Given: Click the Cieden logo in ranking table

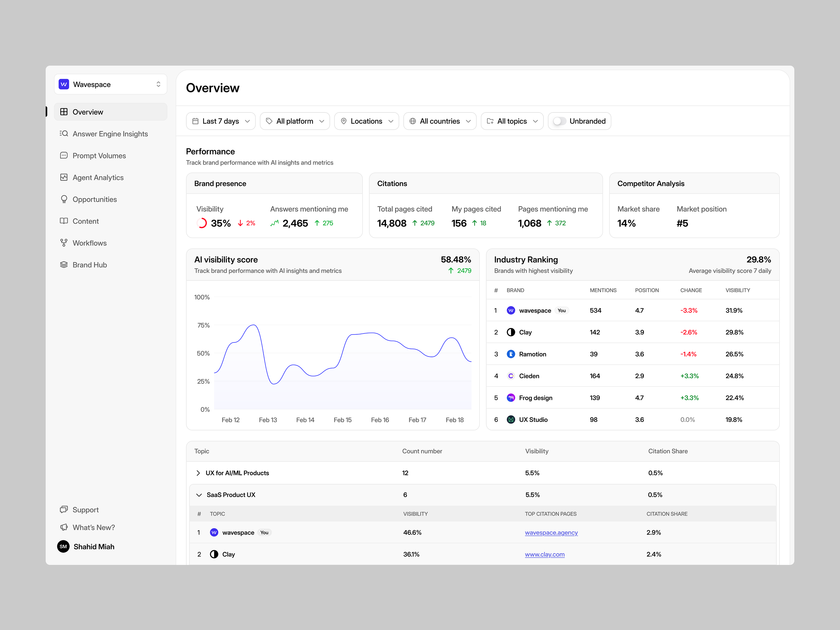Looking at the screenshot, I should (x=511, y=376).
